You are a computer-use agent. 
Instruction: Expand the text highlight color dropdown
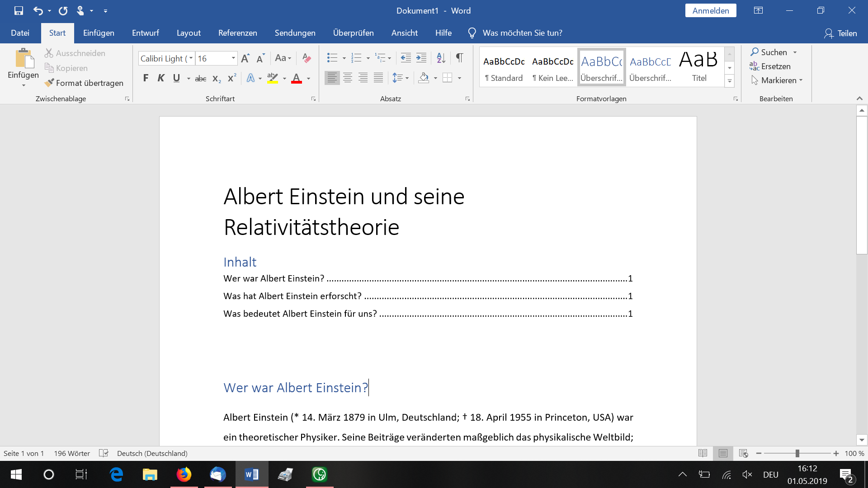[x=284, y=78]
